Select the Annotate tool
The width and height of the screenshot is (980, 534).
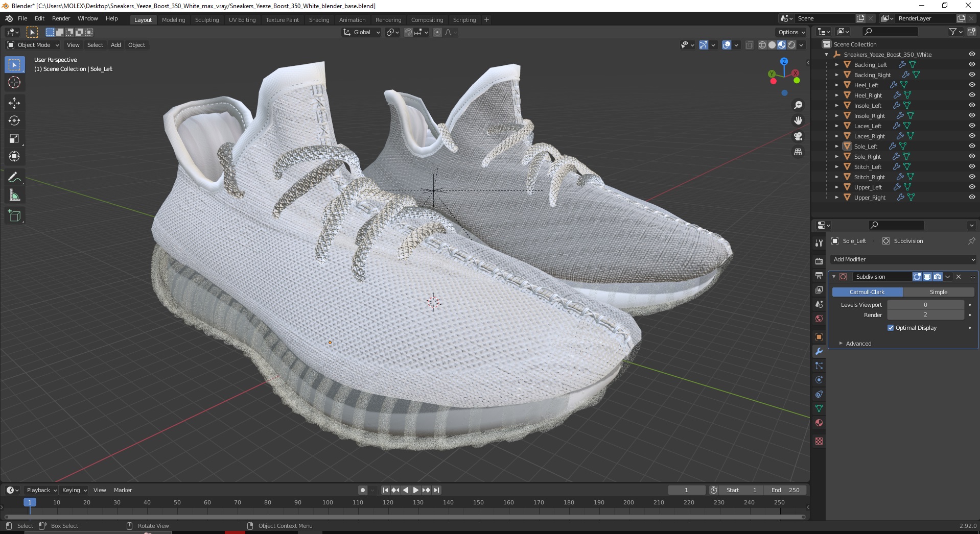tap(14, 178)
